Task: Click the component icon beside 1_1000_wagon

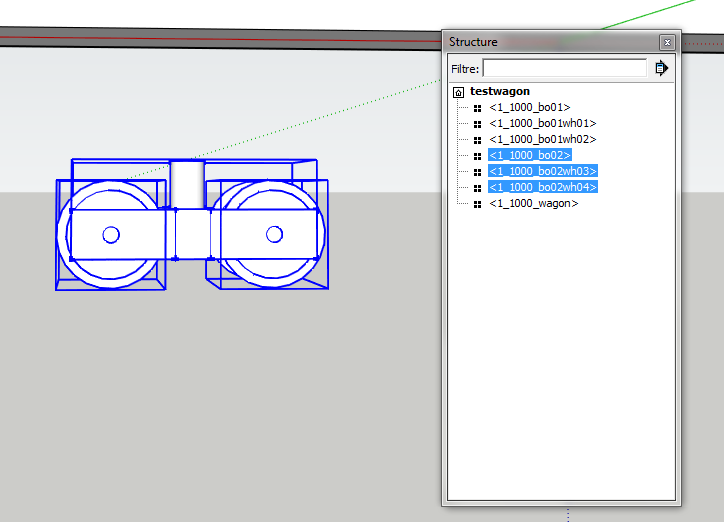Action: click(x=477, y=204)
